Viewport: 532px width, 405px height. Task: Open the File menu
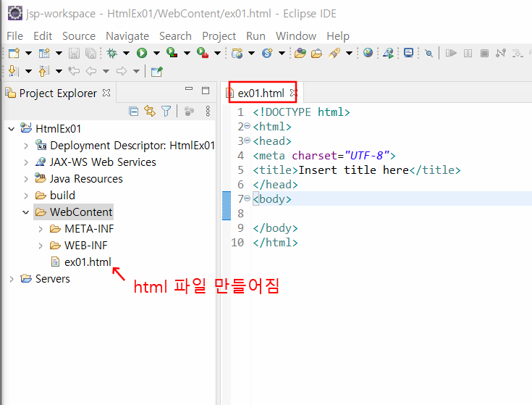(15, 36)
